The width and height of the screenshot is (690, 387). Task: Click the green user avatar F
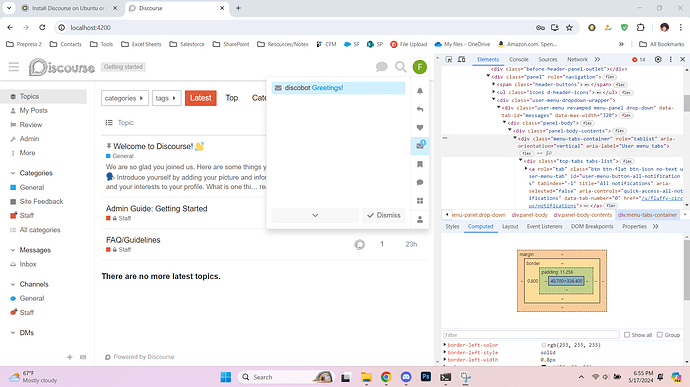[x=420, y=67]
